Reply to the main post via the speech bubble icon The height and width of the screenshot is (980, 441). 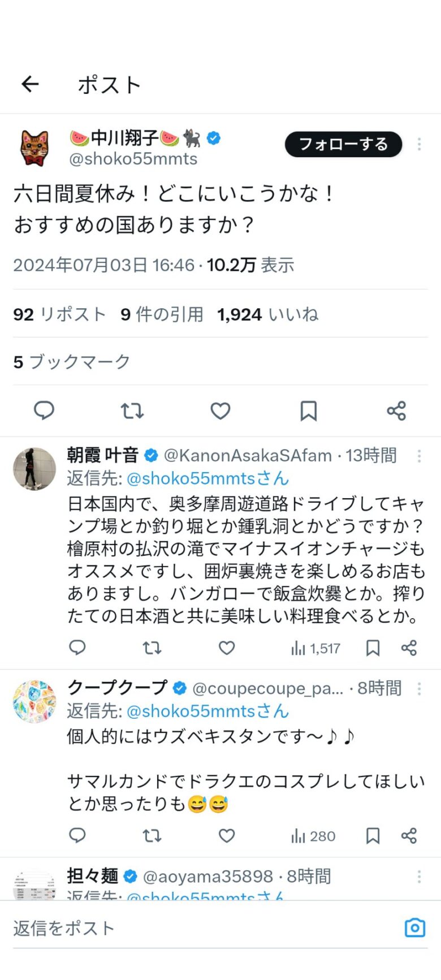click(44, 411)
